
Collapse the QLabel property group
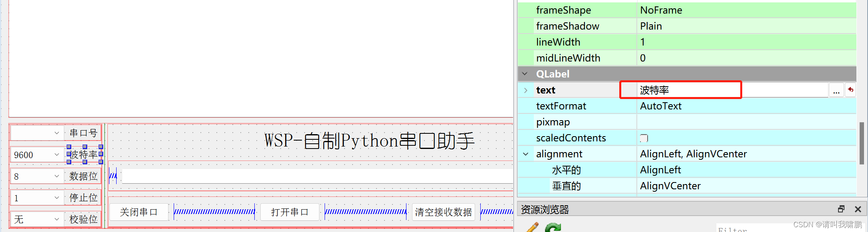coord(525,74)
